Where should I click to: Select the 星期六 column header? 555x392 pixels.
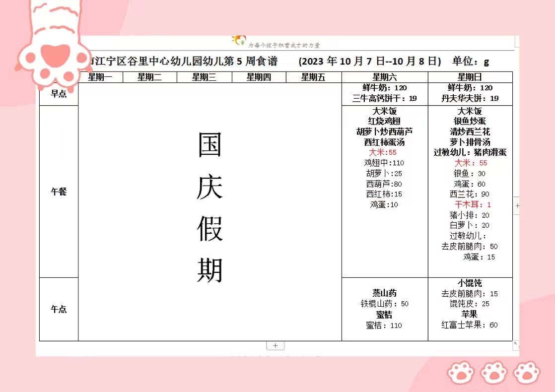tap(385, 77)
